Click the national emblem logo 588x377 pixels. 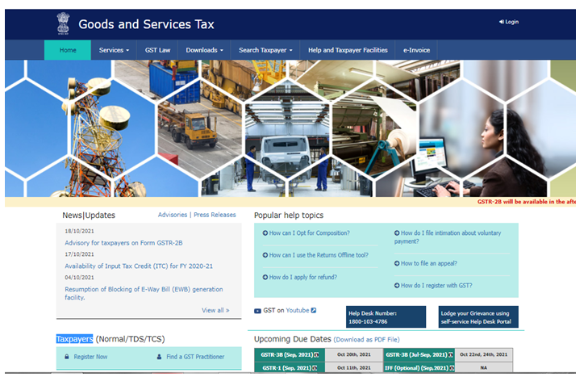click(x=63, y=23)
